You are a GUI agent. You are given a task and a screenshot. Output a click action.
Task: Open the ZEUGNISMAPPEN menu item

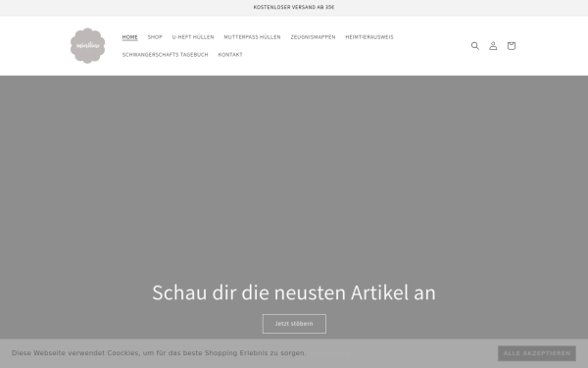313,37
